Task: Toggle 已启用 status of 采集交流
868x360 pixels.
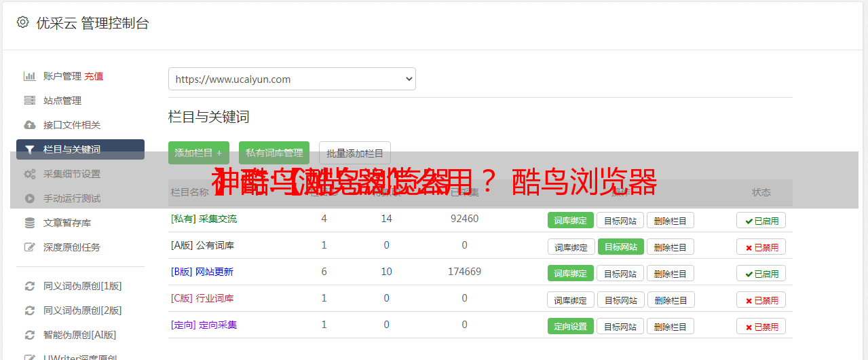Action: [761, 220]
